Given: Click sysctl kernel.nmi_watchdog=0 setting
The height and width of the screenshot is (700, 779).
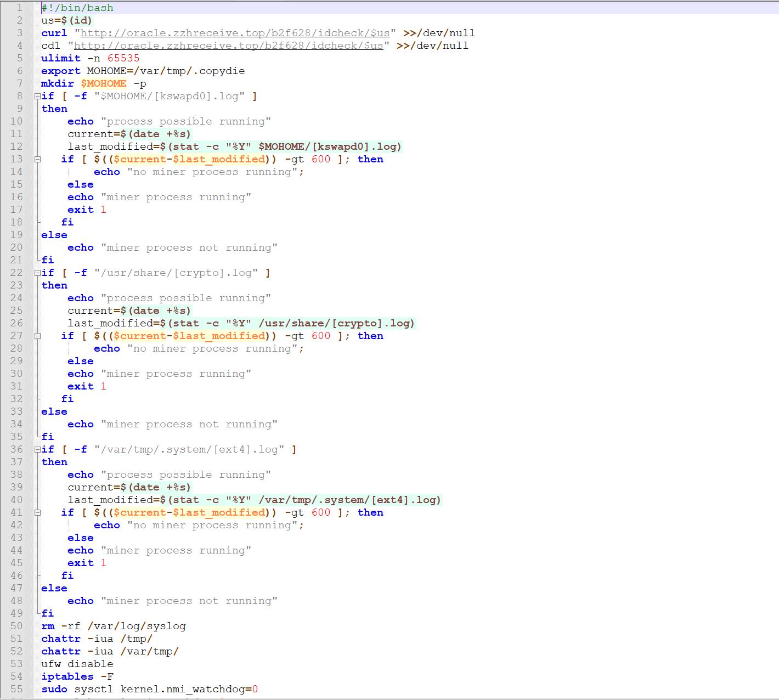Looking at the screenshot, I should click(166, 689).
